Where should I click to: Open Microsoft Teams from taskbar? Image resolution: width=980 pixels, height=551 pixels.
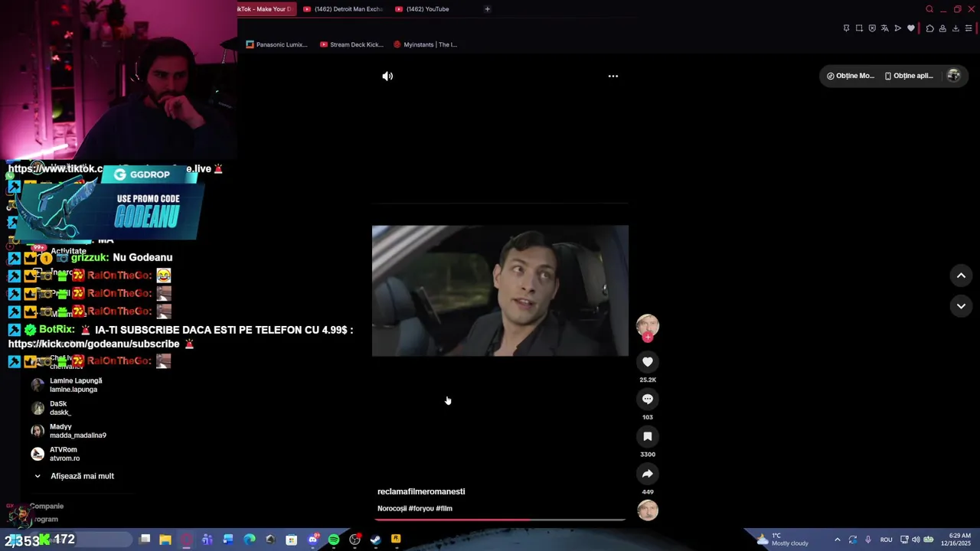[x=207, y=540]
